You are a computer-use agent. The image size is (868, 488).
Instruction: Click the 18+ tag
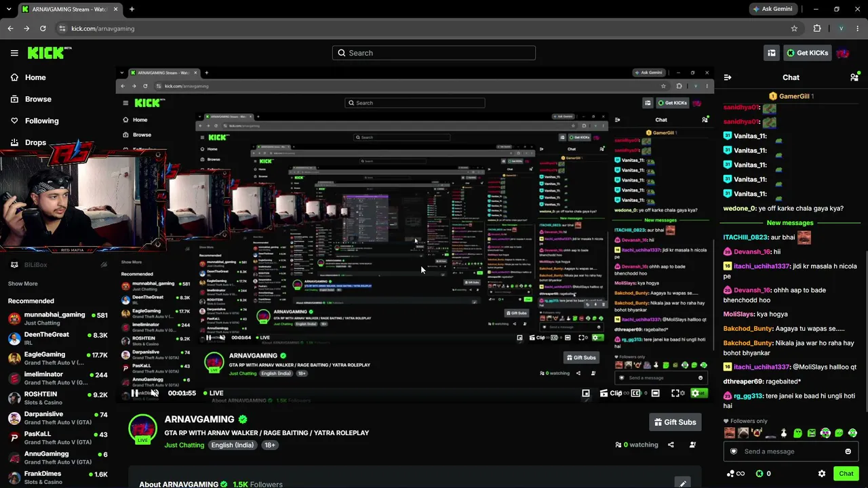pos(270,445)
